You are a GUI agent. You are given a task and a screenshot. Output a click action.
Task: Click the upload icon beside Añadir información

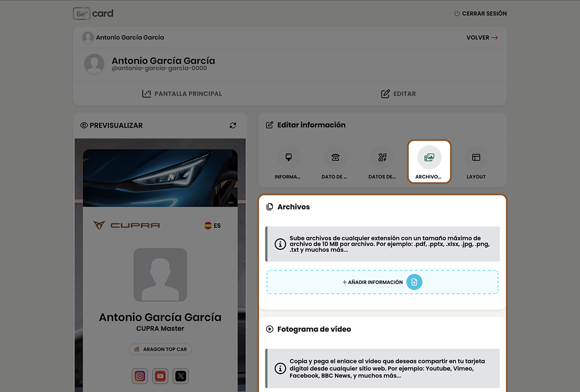414,282
